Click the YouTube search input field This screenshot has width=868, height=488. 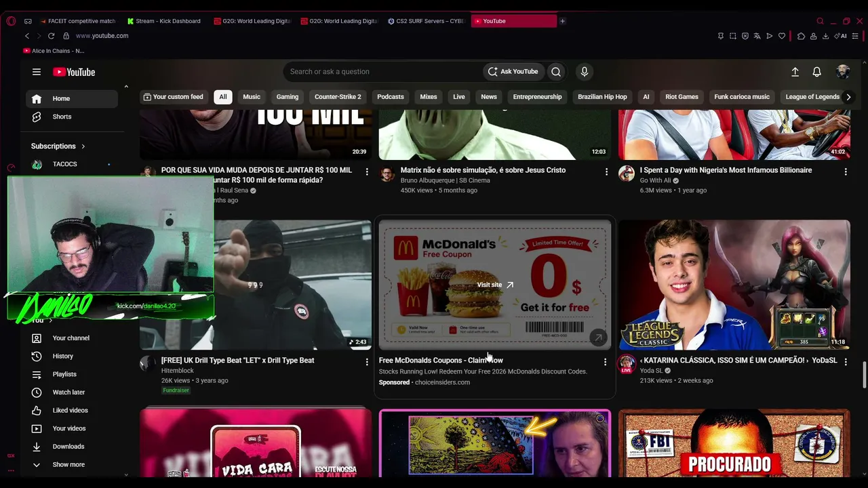382,72
